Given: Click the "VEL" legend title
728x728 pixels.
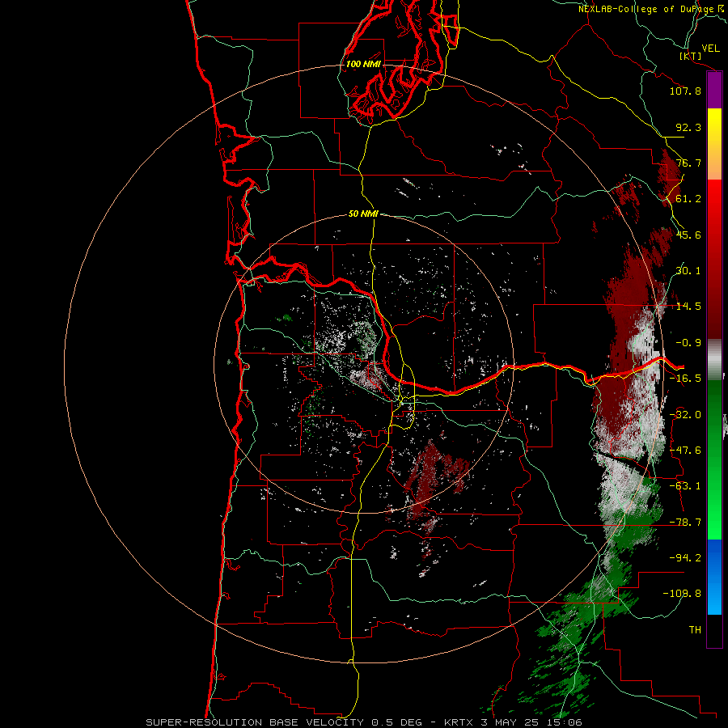Looking at the screenshot, I should point(710,49).
